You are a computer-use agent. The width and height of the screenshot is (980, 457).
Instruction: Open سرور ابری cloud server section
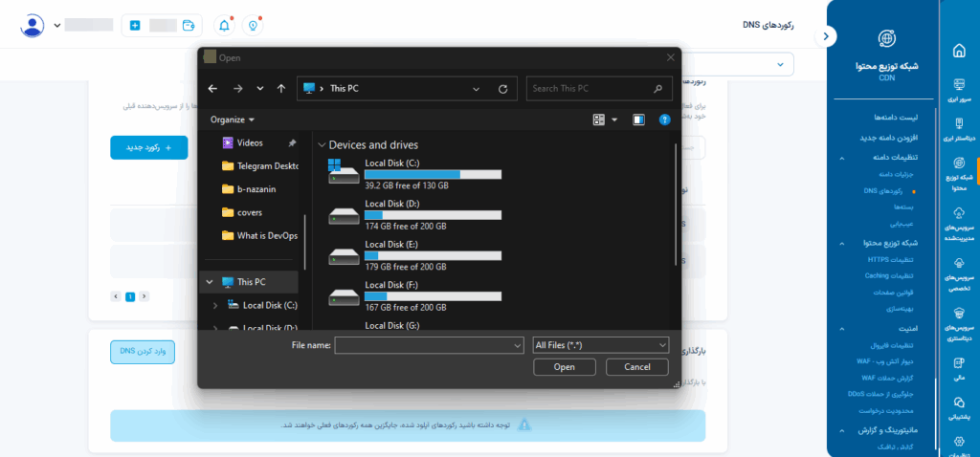click(x=958, y=90)
